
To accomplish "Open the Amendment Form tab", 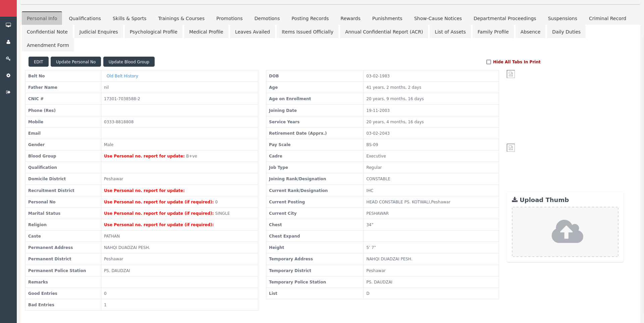I will [x=48, y=45].
